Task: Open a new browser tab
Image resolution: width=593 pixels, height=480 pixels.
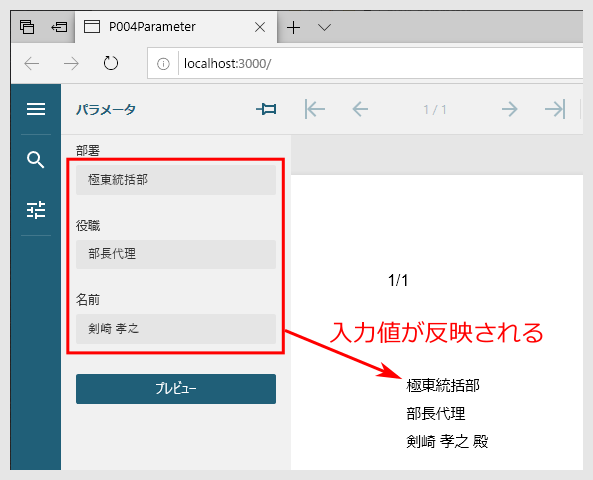Action: pyautogui.click(x=293, y=27)
